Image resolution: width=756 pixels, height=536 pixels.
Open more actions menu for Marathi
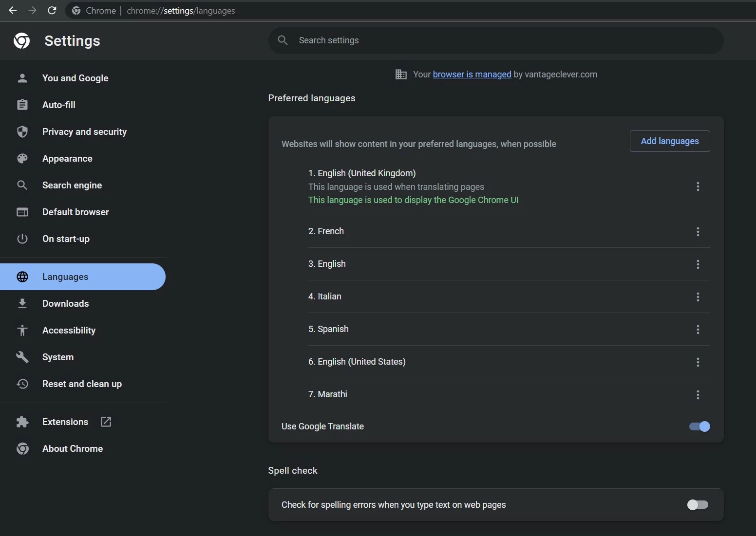[698, 395]
